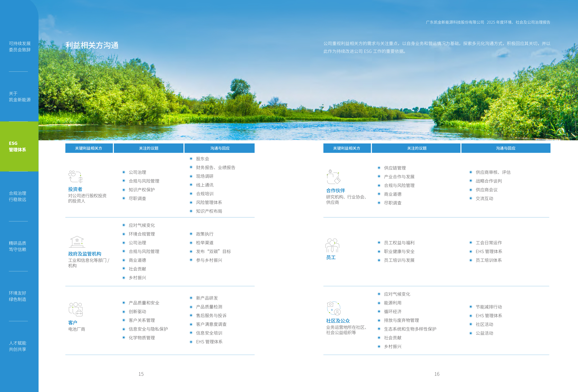
Task: Click the 客户 people-with-briefcase icon
Action: tap(76, 309)
